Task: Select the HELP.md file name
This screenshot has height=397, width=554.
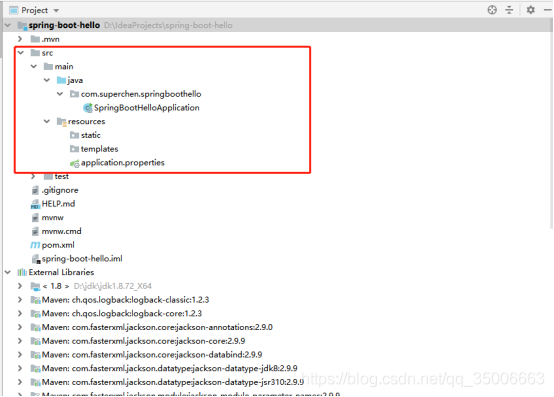Action: click(x=58, y=204)
